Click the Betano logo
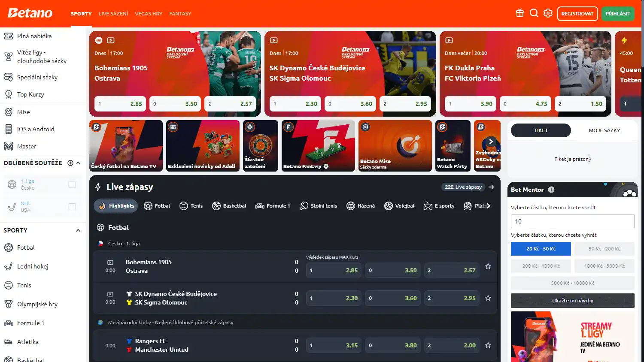 [x=30, y=13]
